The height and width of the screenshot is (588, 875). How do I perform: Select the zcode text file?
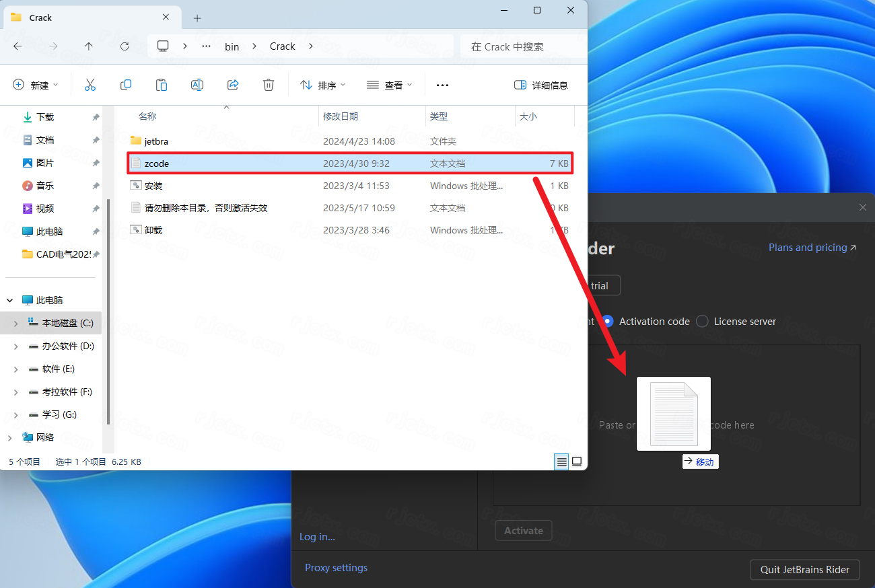coord(350,163)
